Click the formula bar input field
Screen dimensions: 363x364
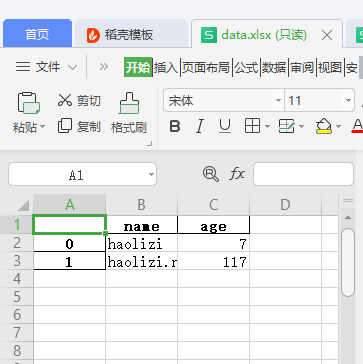point(303,174)
